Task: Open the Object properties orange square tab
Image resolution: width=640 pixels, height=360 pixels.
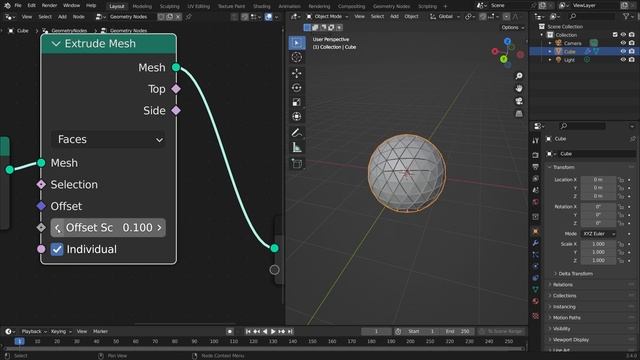Action: tap(536, 231)
